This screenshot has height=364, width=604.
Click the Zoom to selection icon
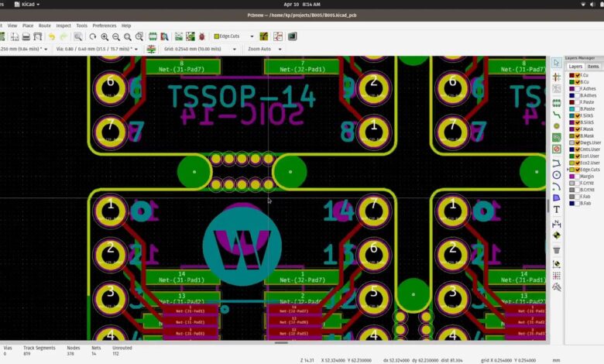click(139, 36)
